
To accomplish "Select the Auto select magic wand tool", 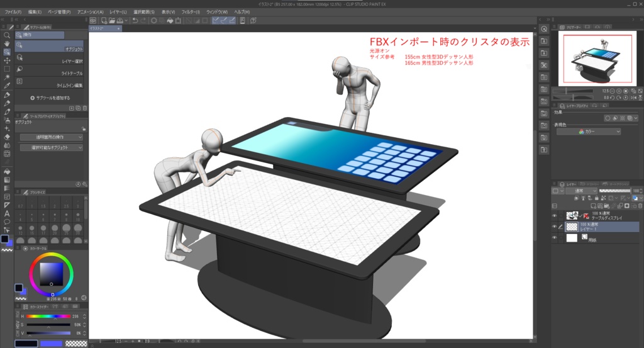I will point(6,77).
